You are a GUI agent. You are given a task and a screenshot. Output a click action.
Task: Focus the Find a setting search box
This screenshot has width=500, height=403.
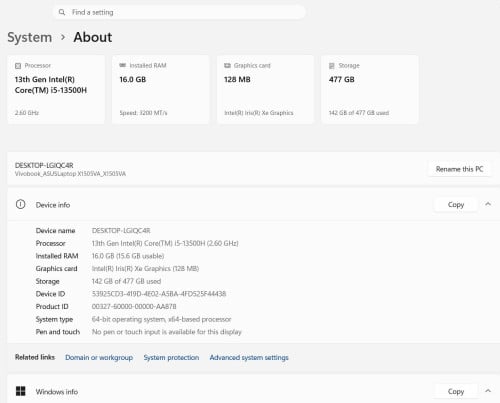[x=179, y=12]
